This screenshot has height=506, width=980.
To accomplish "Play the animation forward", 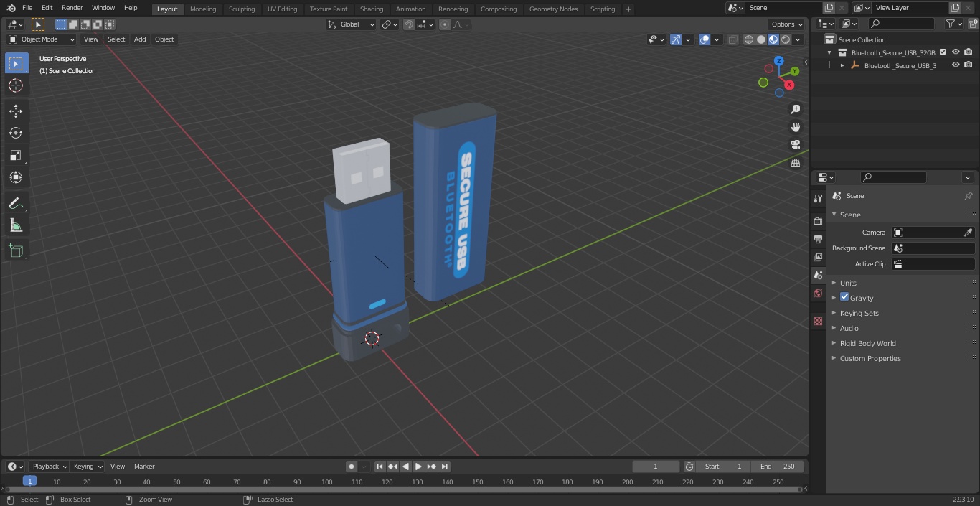I will [419, 467].
